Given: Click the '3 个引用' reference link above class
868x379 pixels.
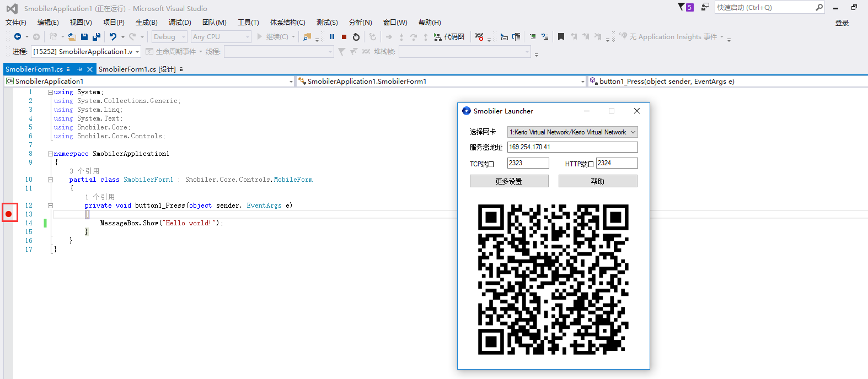Looking at the screenshot, I should click(x=84, y=171).
